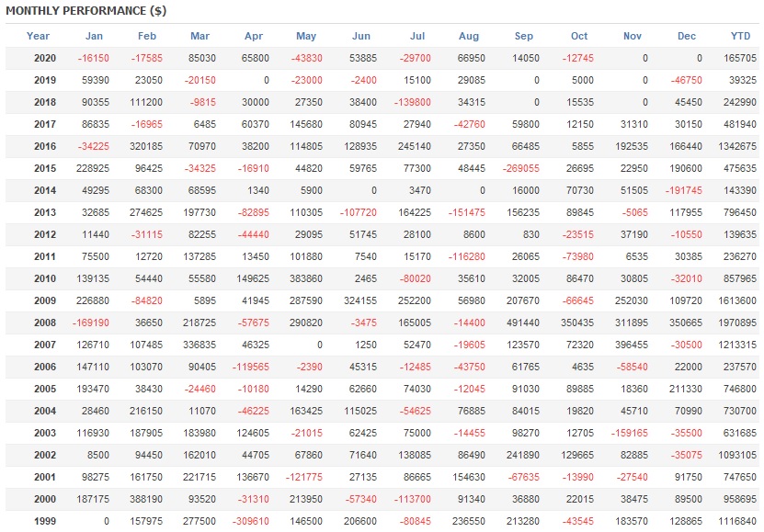Select the 2020 year row label
Image resolution: width=764 pixels, height=532 pixels.
[45, 59]
